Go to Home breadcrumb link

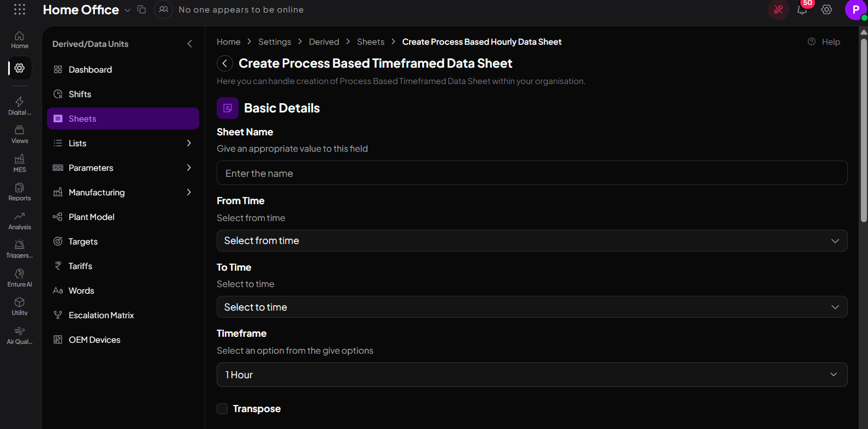[x=228, y=41]
